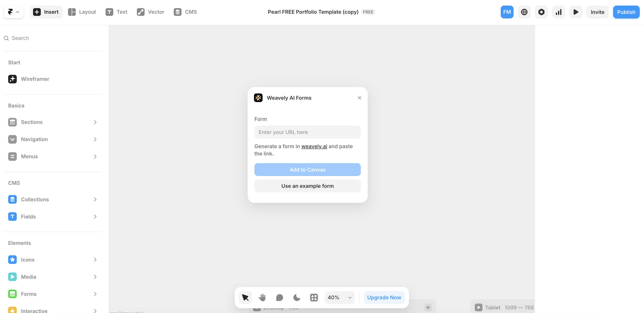
Task: Click the Enter your URL here field
Action: [x=307, y=132]
